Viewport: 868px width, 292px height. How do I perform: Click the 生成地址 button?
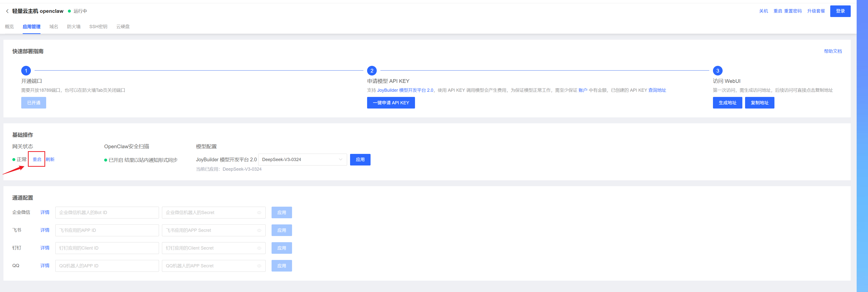coord(727,103)
